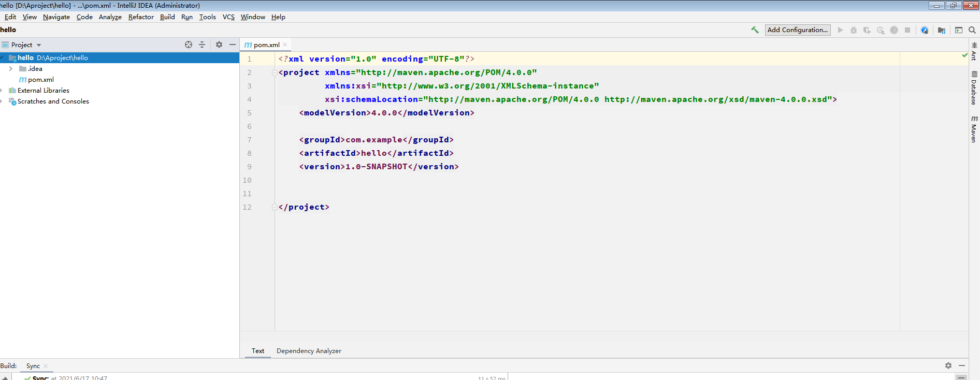Viewport: 980px width, 380px height.
Task: Click the version 1.0-SNAPSHOT line
Action: (379, 167)
